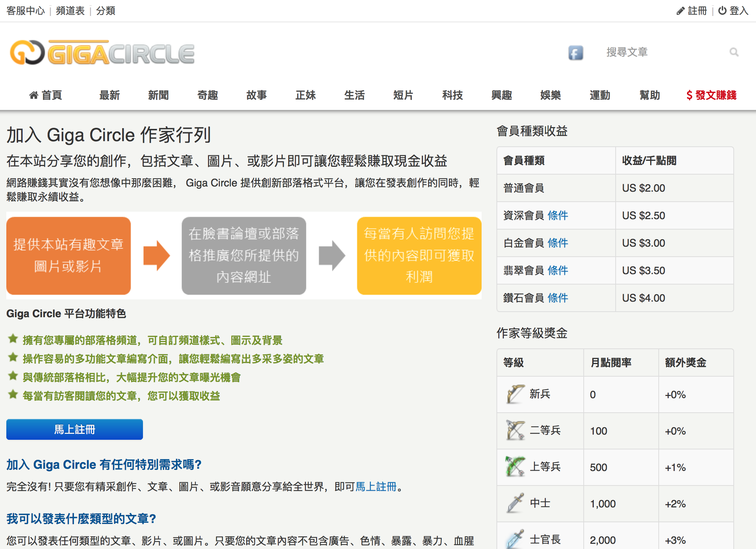This screenshot has width=756, height=549.
Task: Click the search magnifier icon
Action: tap(733, 52)
